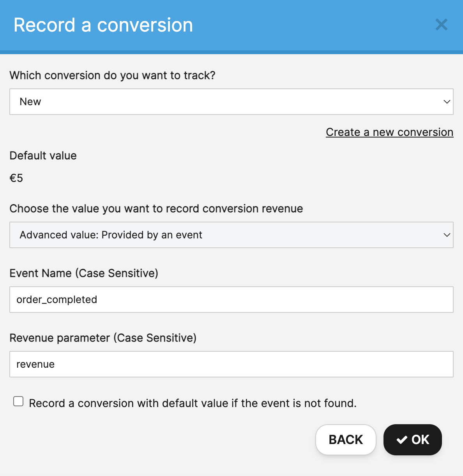Click the chevron of the New dropdown

pyautogui.click(x=447, y=102)
